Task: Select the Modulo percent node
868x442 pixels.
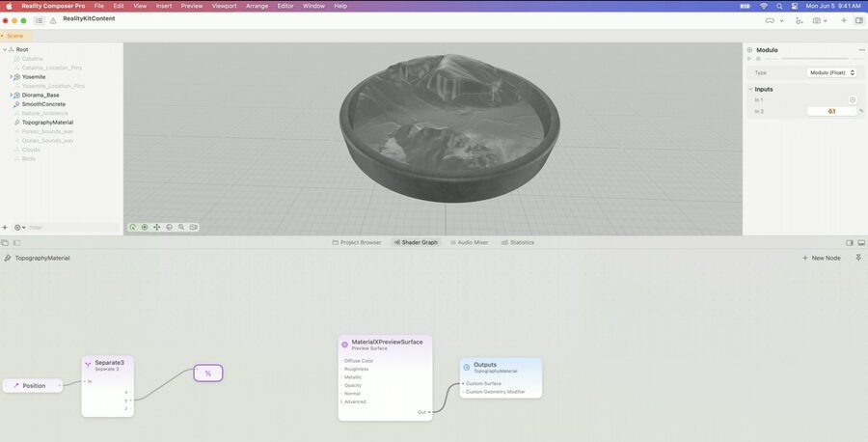Action: 208,373
